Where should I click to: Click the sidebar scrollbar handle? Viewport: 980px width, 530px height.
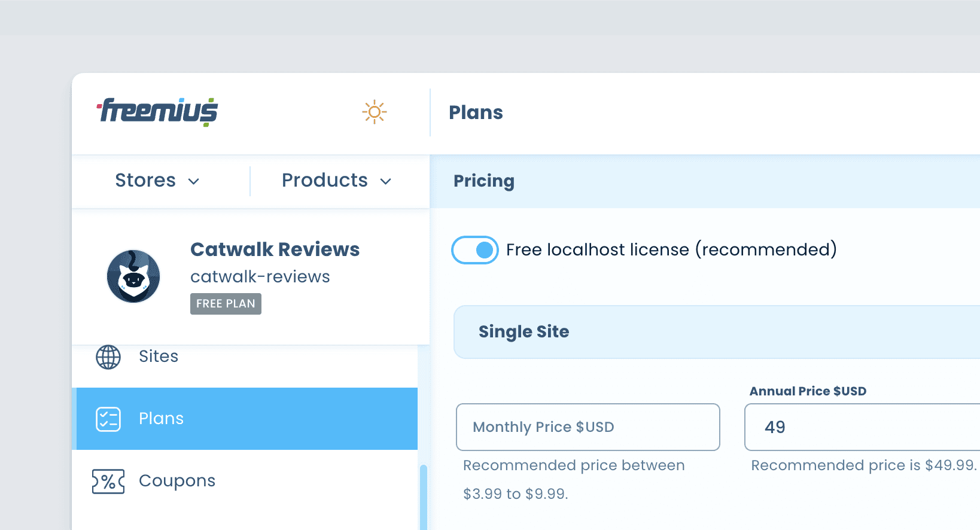pyautogui.click(x=424, y=497)
